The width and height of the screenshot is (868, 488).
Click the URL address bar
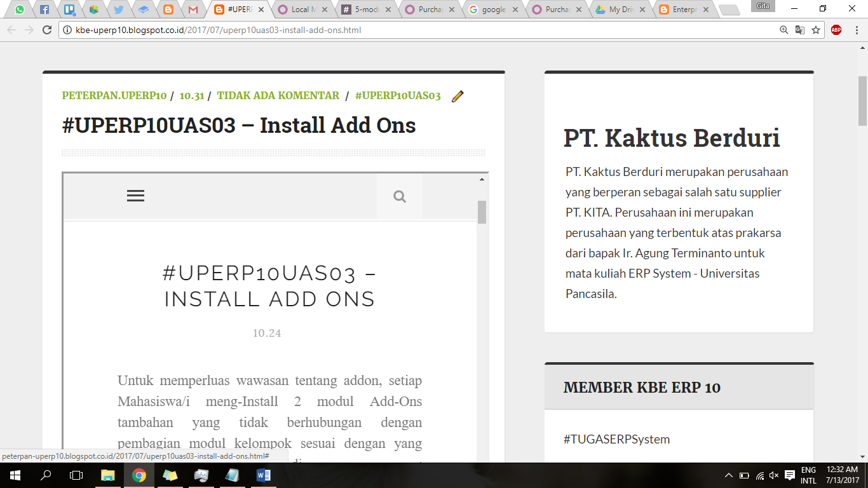[419, 30]
